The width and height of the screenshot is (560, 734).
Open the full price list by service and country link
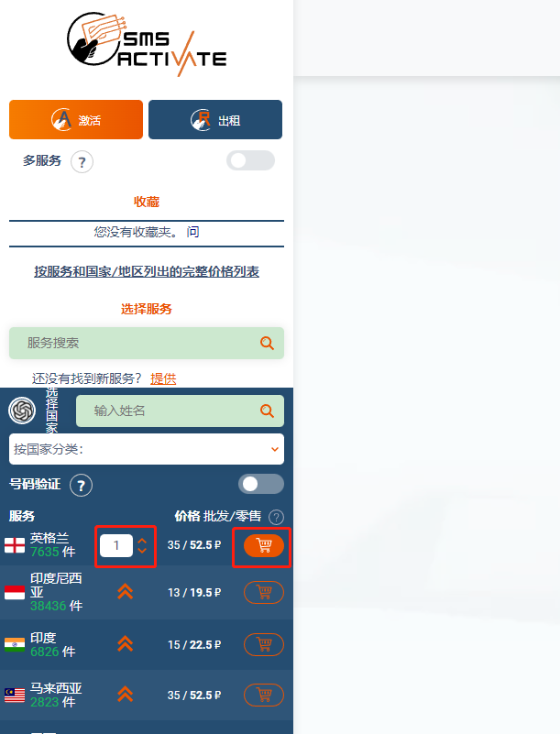click(x=147, y=271)
